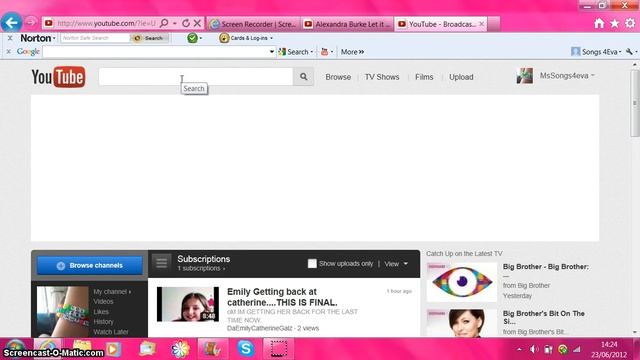Toggle Show uploads only checkbox
This screenshot has width=640, height=360.
(312, 264)
